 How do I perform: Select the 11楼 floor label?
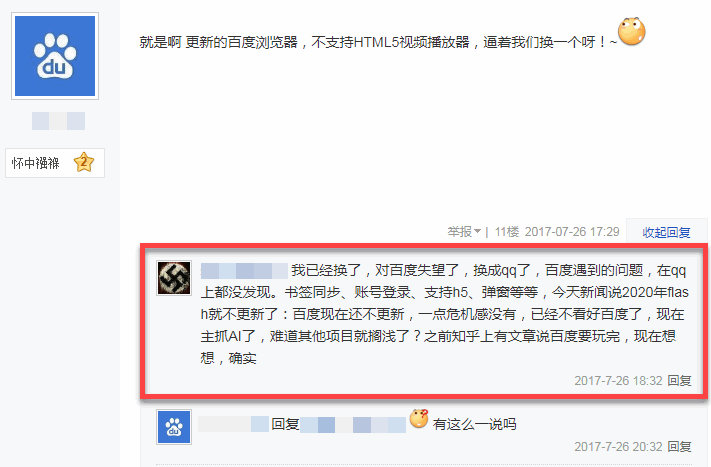[506, 232]
